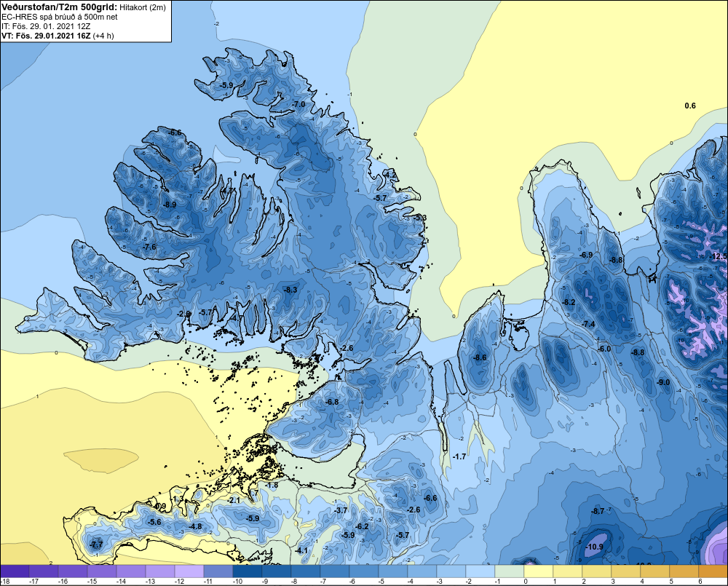Click the -4.1 temperature label
This screenshot has height=586, width=728.
(301, 550)
